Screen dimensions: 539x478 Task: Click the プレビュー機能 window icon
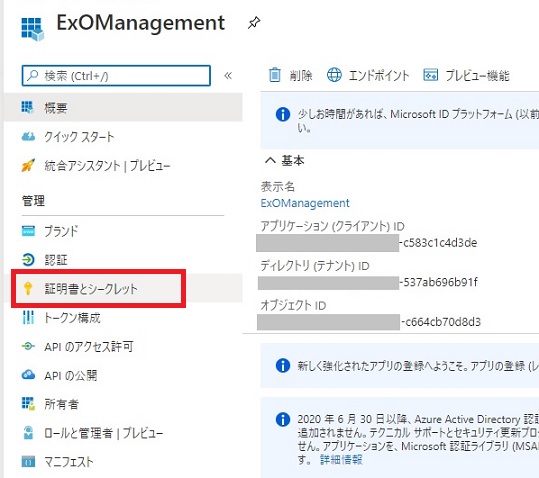(430, 75)
